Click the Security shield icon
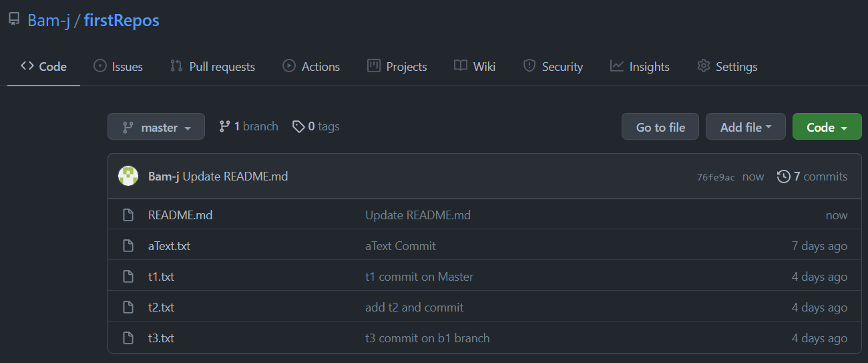Image resolution: width=868 pixels, height=363 pixels. pos(529,66)
